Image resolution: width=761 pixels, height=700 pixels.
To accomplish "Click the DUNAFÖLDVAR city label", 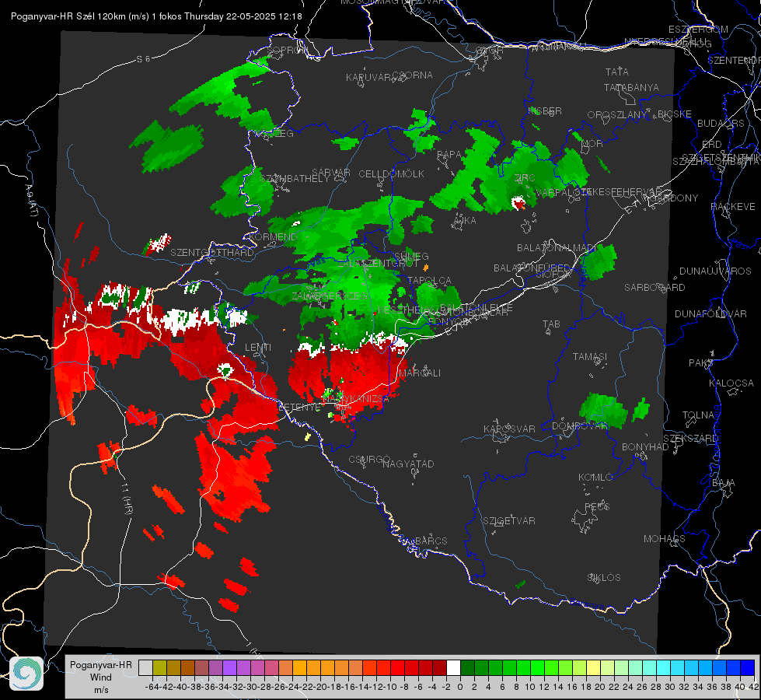I will pyautogui.click(x=710, y=314).
